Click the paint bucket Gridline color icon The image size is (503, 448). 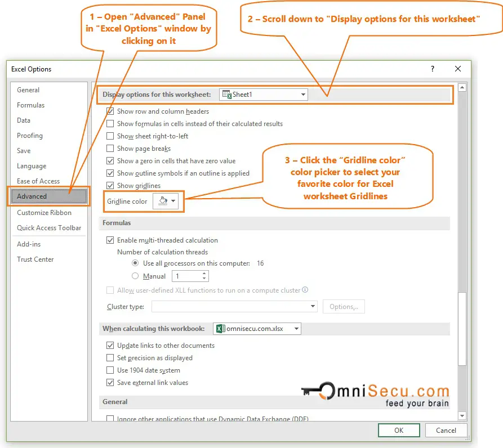click(x=163, y=201)
